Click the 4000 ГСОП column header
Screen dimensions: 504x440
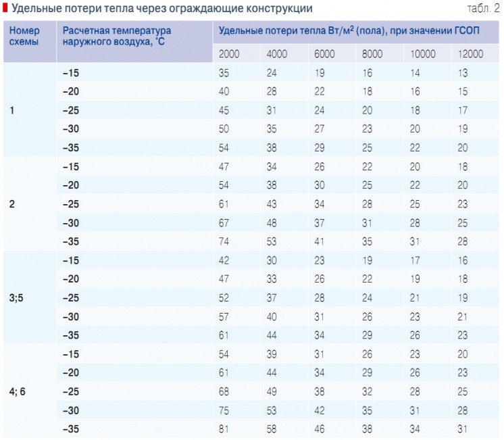(x=277, y=54)
